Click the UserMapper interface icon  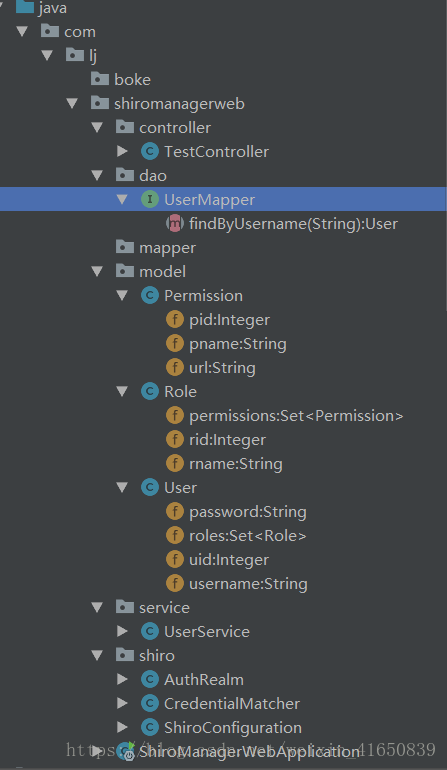150,199
